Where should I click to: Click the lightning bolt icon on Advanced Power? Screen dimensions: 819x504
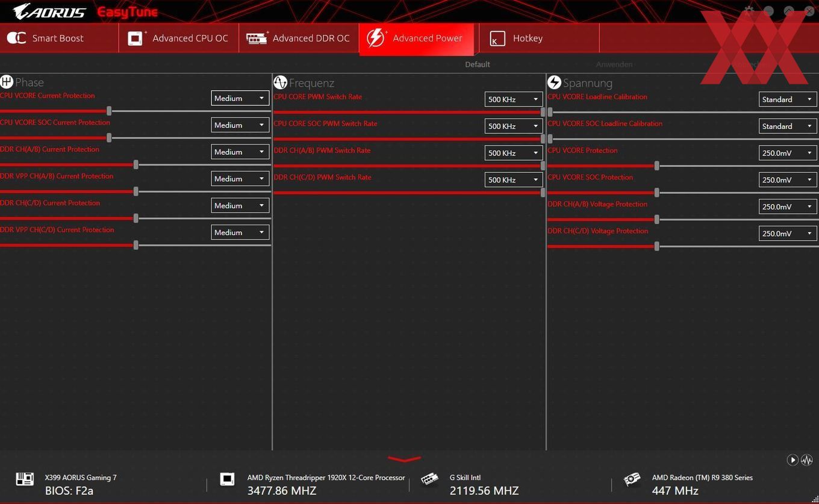coord(376,38)
